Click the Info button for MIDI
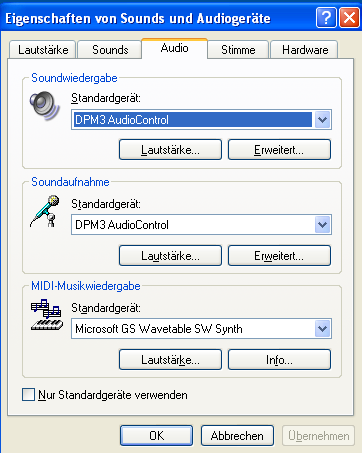The image size is (362, 453). (x=279, y=360)
